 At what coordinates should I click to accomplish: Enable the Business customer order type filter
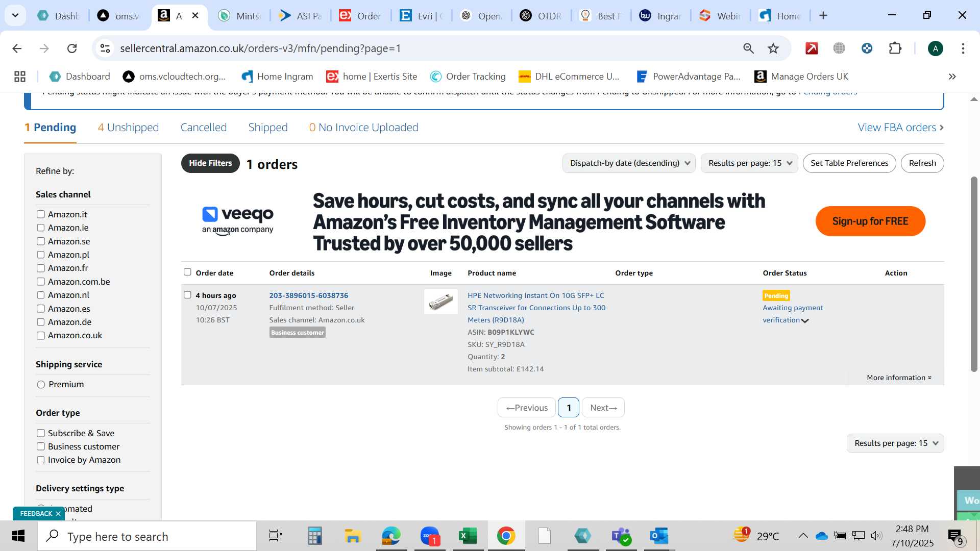pos(41,446)
